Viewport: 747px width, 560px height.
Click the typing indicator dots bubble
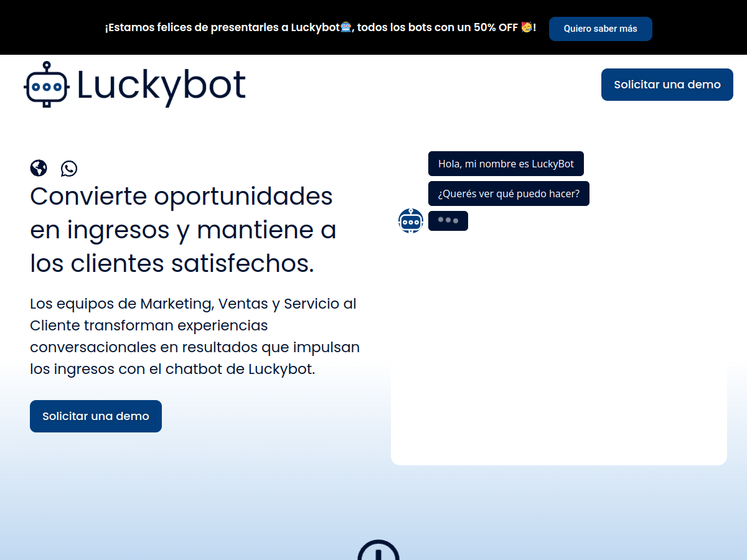tap(448, 221)
